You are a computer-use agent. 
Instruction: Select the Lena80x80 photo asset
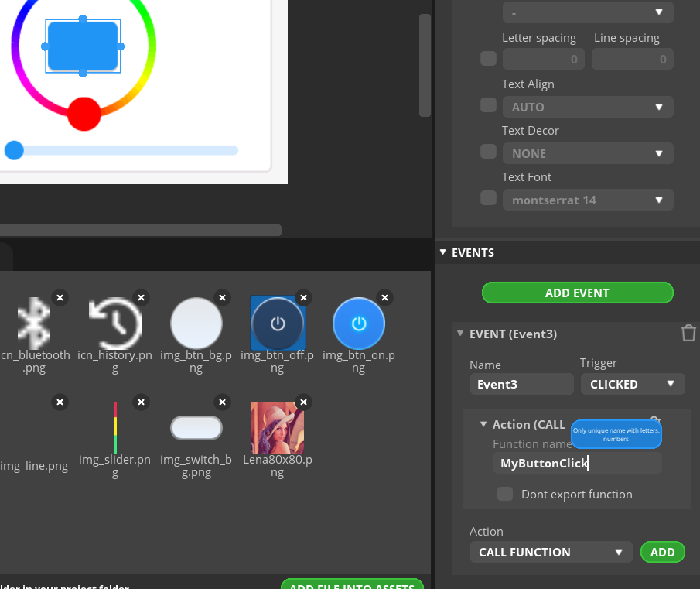278,428
